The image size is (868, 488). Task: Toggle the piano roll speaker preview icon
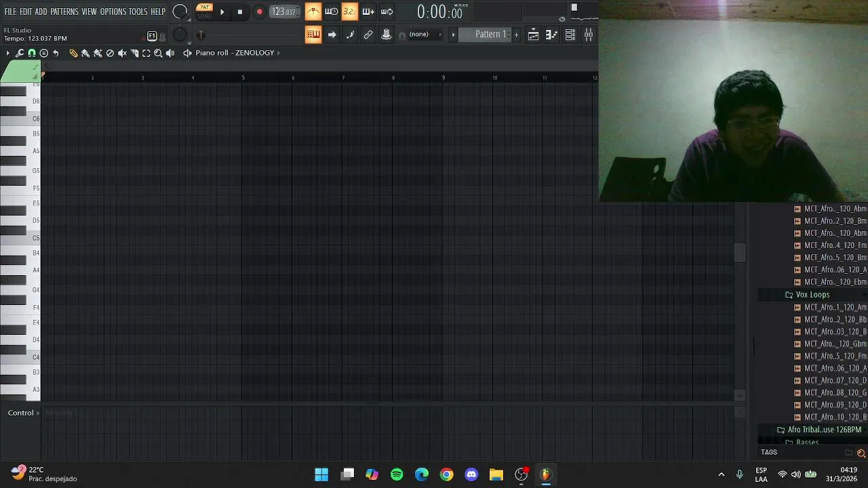(x=187, y=53)
